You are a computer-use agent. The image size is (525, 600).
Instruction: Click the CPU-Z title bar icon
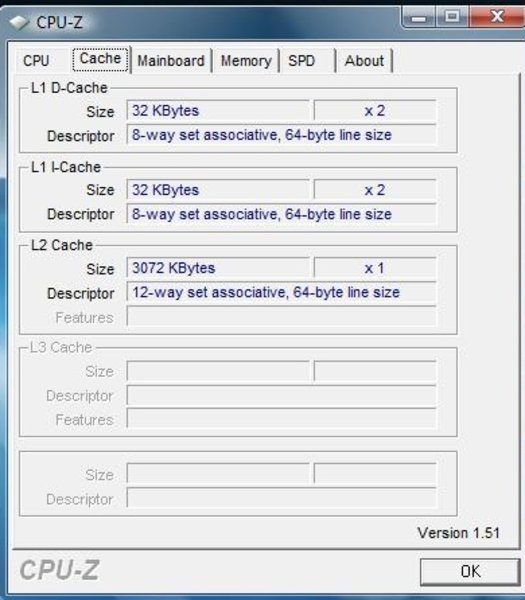point(19,23)
